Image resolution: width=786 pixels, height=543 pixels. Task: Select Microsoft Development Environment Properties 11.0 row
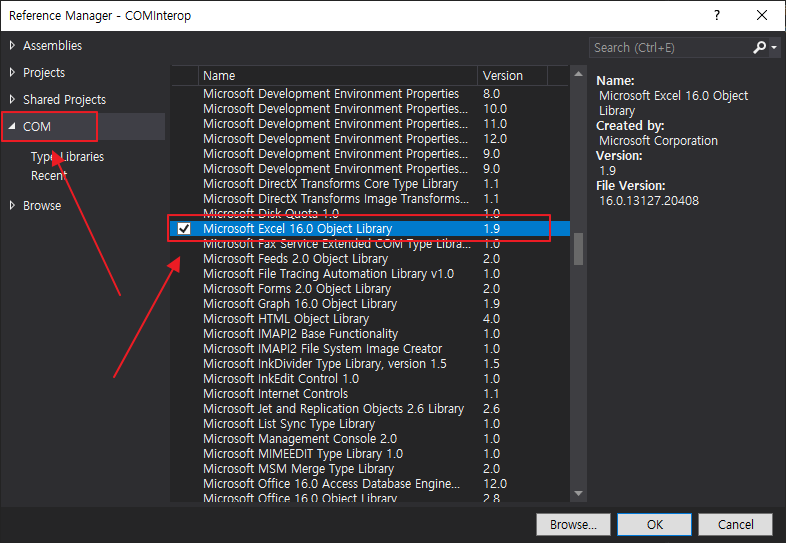click(x=369, y=124)
